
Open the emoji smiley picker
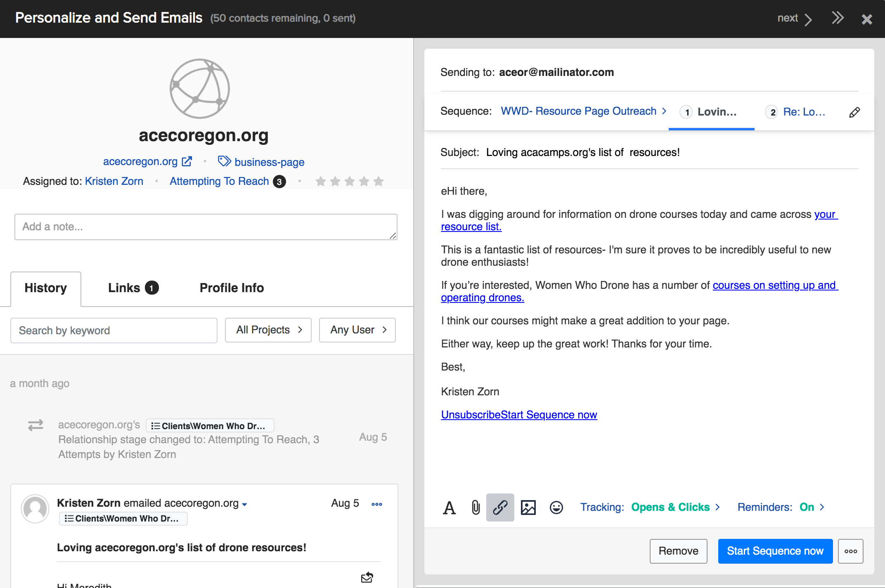(x=556, y=508)
